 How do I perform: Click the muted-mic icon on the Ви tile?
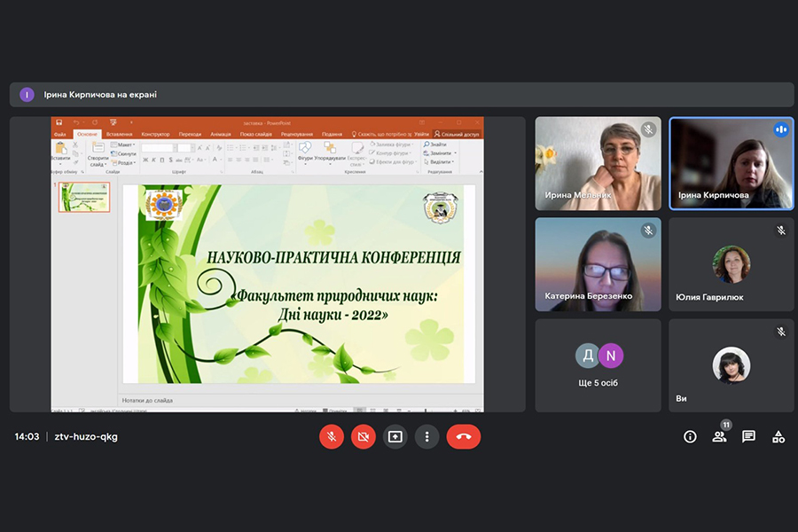point(781,332)
